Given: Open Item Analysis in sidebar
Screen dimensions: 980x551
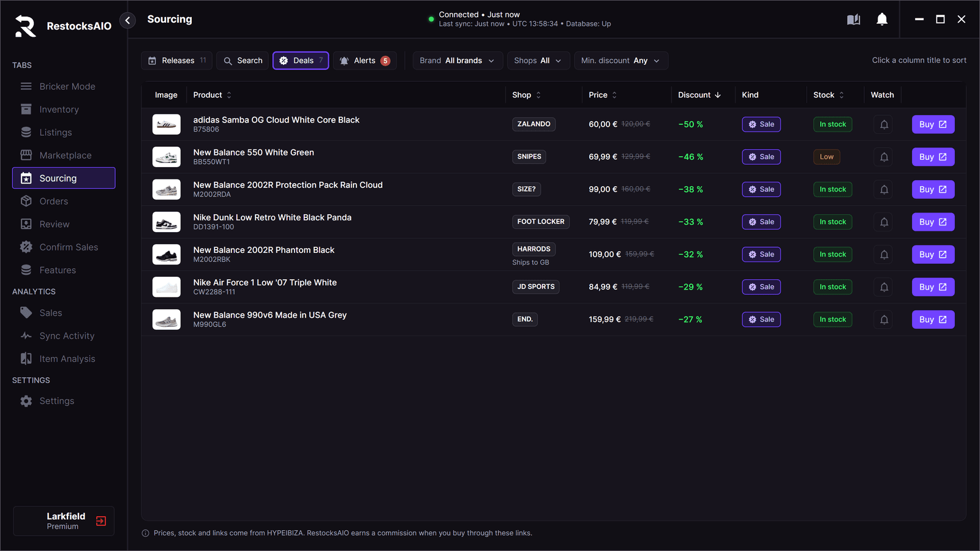Looking at the screenshot, I should (x=64, y=359).
